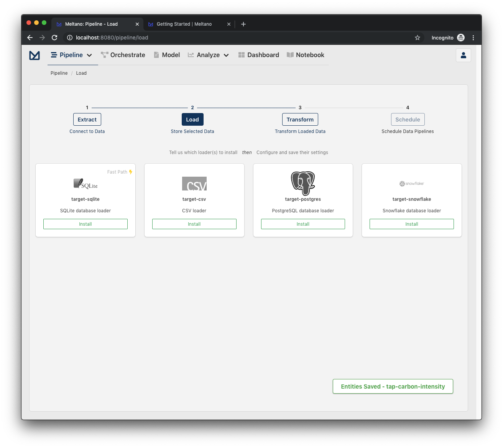Close the Meltano Pipeline tab
The height and width of the screenshot is (448, 503).
(137, 24)
